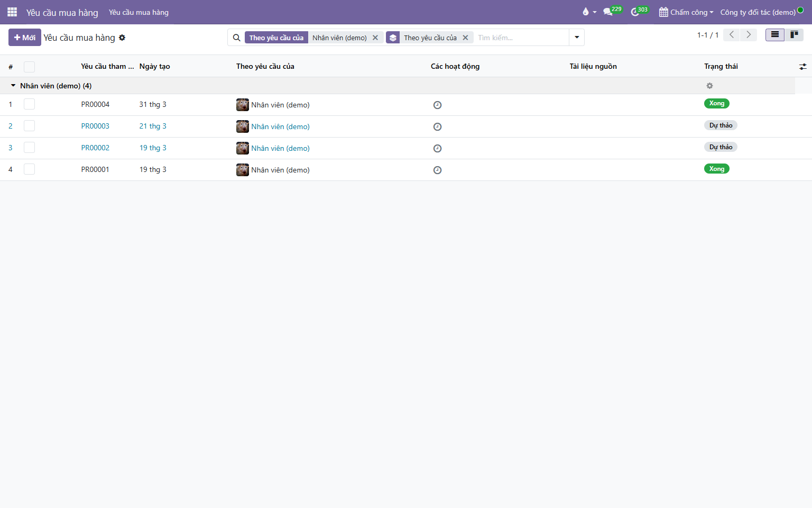Screen dimensions: 812x508
Task: Select all records with header checkbox
Action: (29, 67)
